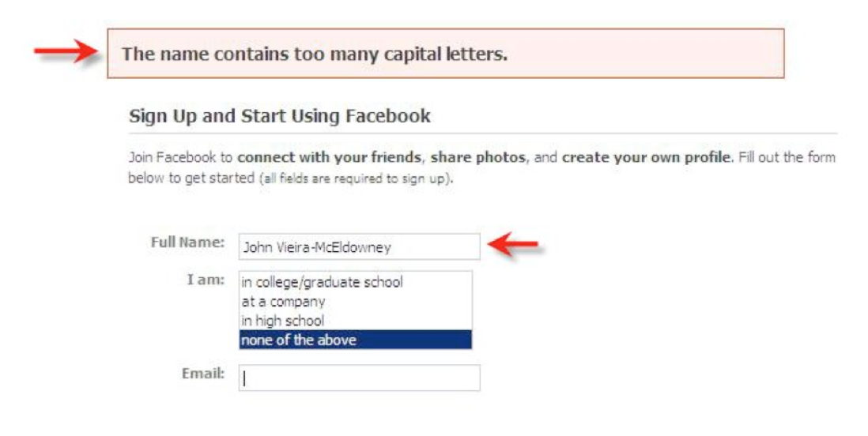Screen dimensions: 868x436
Task: Click bold text "connect with your friends"
Action: pos(329,157)
